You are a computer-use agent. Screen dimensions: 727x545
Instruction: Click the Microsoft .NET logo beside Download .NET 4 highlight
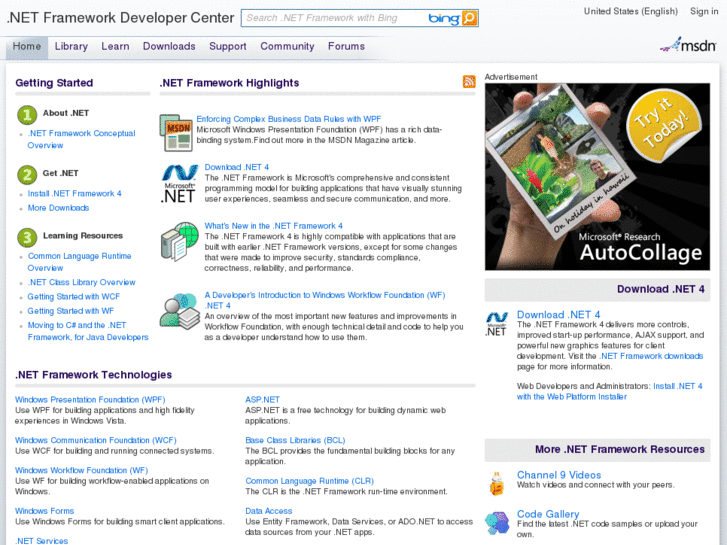[x=179, y=184]
